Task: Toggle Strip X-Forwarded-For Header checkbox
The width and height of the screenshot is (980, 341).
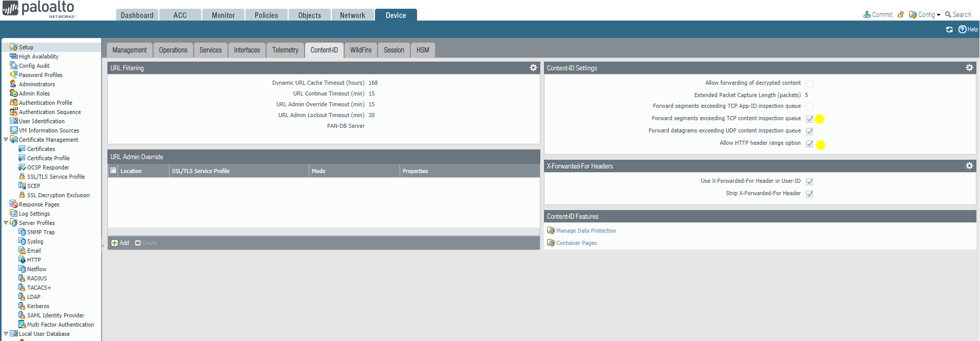Action: (x=809, y=194)
